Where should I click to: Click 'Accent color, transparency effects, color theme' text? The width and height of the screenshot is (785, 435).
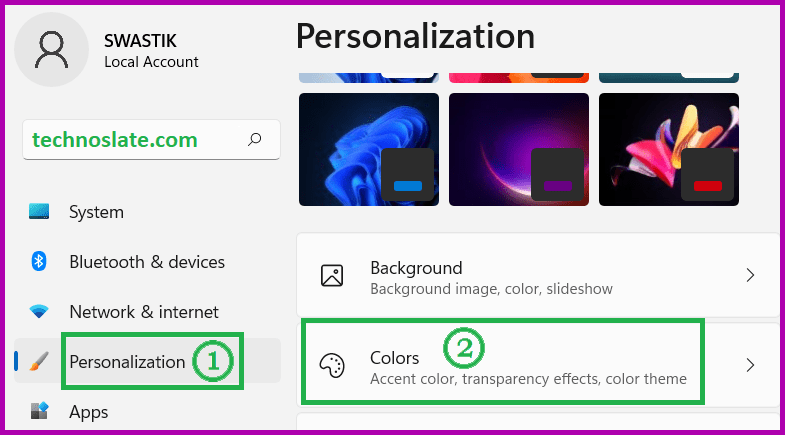coord(528,379)
